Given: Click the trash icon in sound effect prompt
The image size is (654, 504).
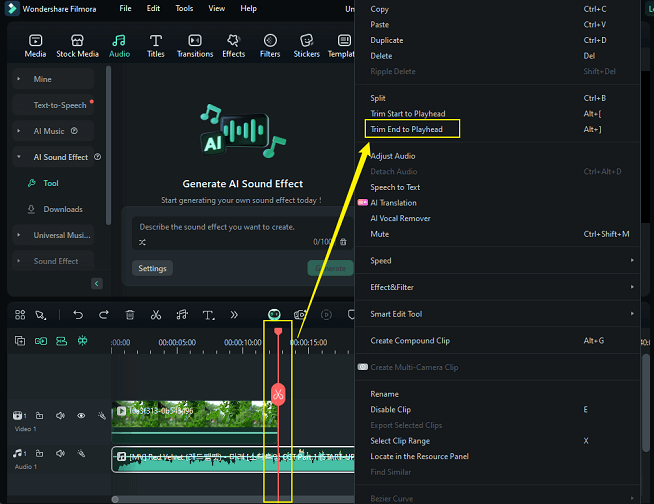Looking at the screenshot, I should (x=343, y=242).
